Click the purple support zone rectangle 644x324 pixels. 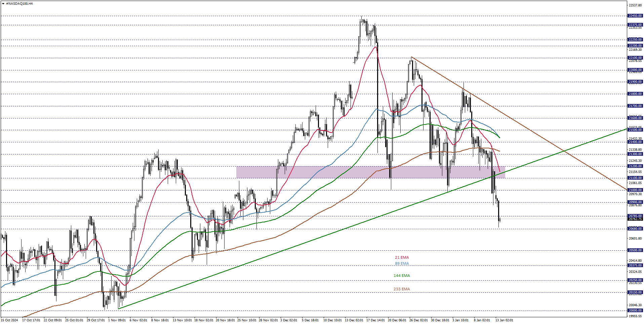[x=370, y=172]
